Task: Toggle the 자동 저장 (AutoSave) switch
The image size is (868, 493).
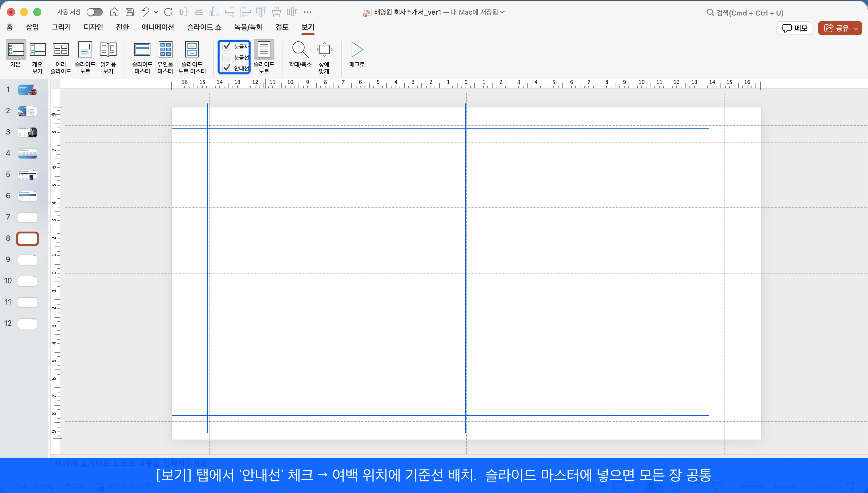Action: 94,12
